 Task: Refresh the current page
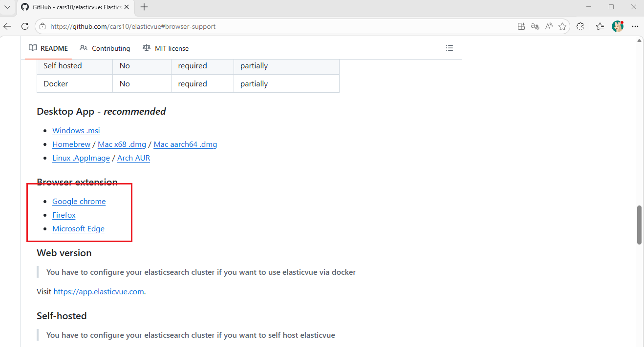point(24,26)
